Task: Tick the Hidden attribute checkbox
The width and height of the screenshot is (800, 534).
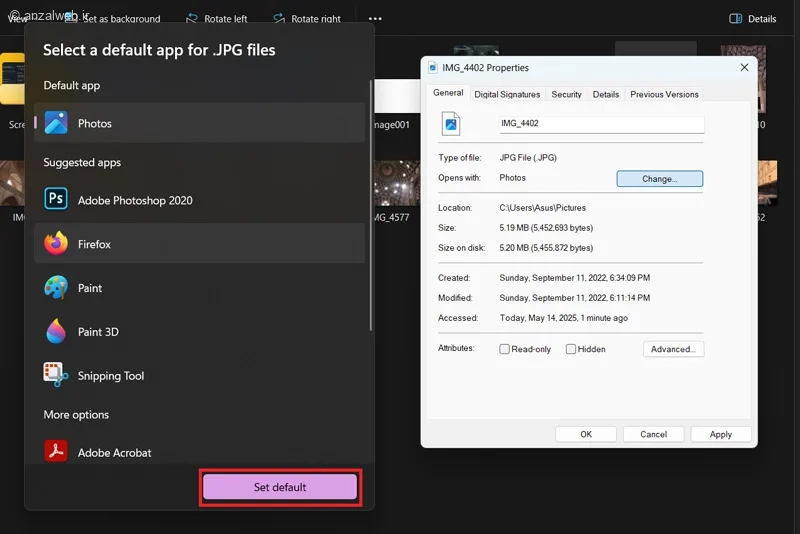Action: pos(571,349)
